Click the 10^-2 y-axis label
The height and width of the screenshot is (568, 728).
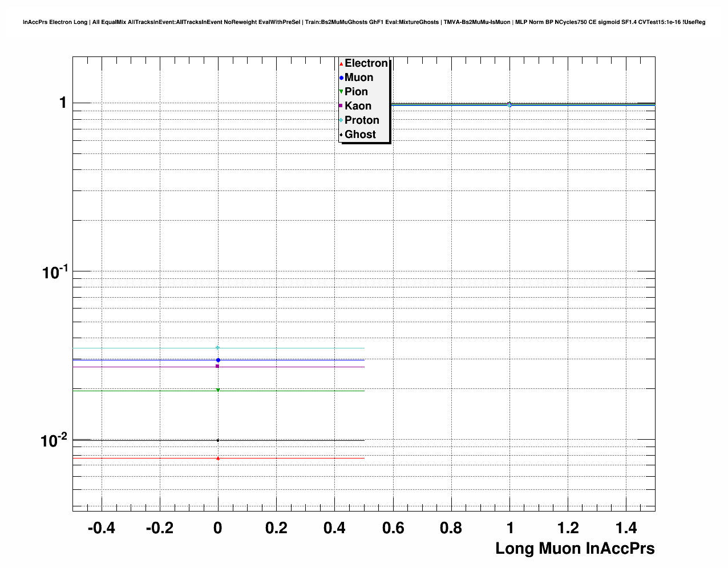click(x=55, y=440)
